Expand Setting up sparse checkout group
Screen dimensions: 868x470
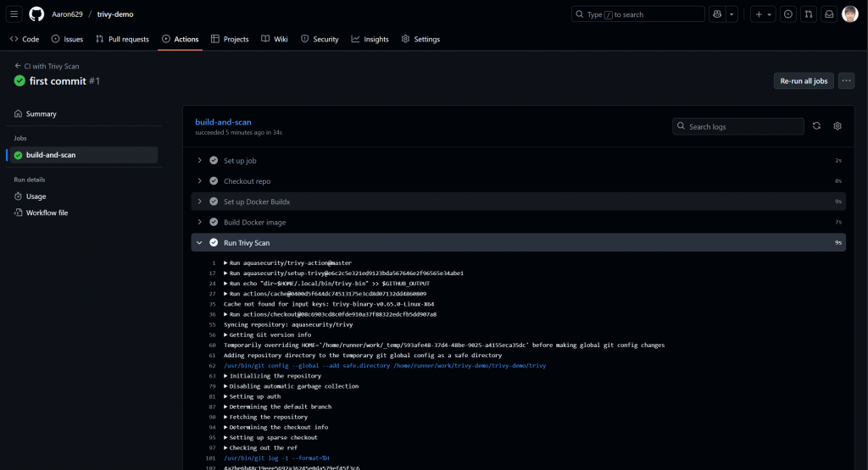[270, 437]
